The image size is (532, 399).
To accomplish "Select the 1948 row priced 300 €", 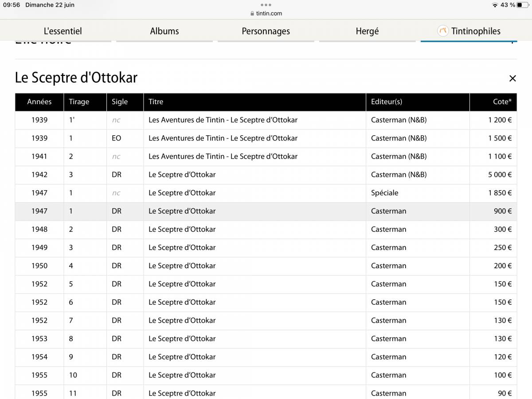I will (266, 229).
